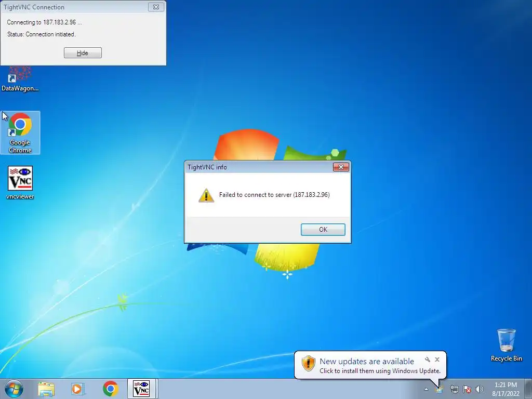The width and height of the screenshot is (532, 399).
Task: Open Windows Explorer from the taskbar
Action: click(x=46, y=389)
